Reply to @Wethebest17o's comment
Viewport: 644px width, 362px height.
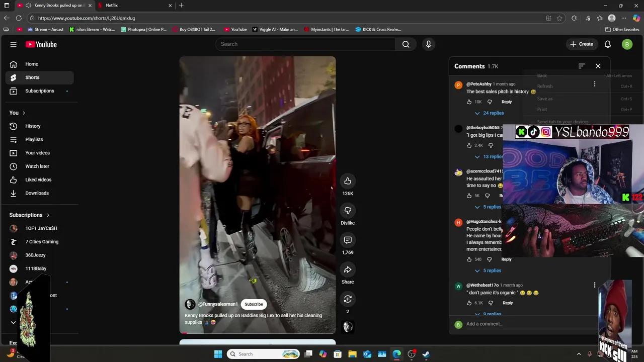[x=508, y=303]
